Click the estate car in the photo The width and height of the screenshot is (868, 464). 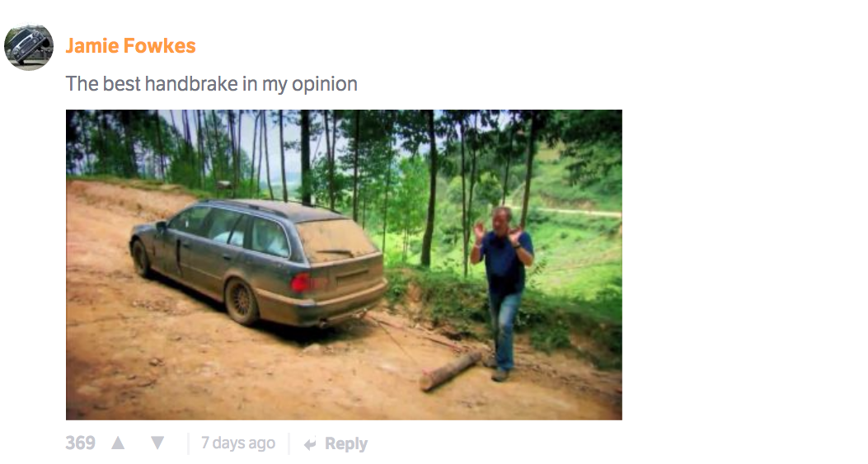[259, 263]
